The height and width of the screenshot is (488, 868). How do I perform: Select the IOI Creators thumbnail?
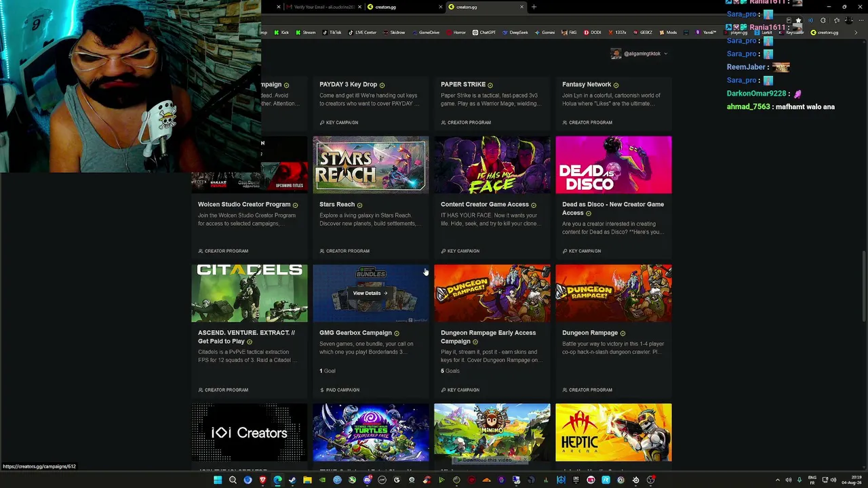coord(250,432)
